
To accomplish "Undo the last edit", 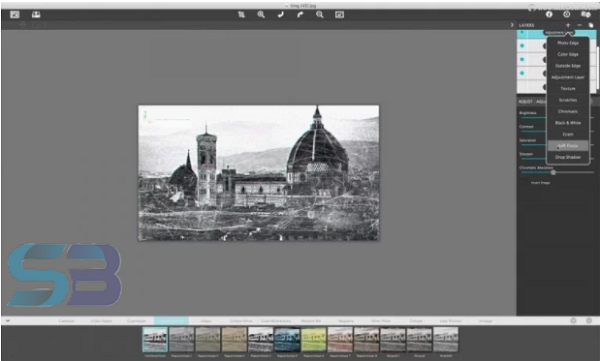I will 280,15.
